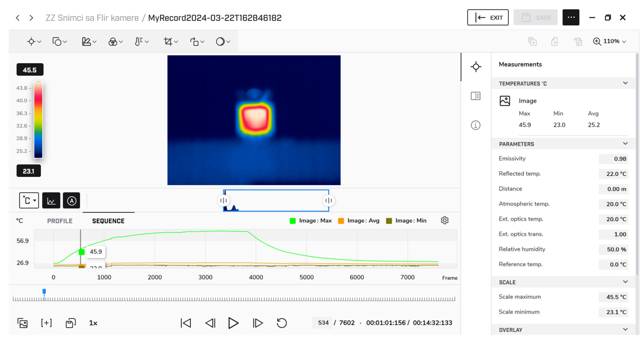
Task: Switch to the Profile tab
Action: click(60, 221)
